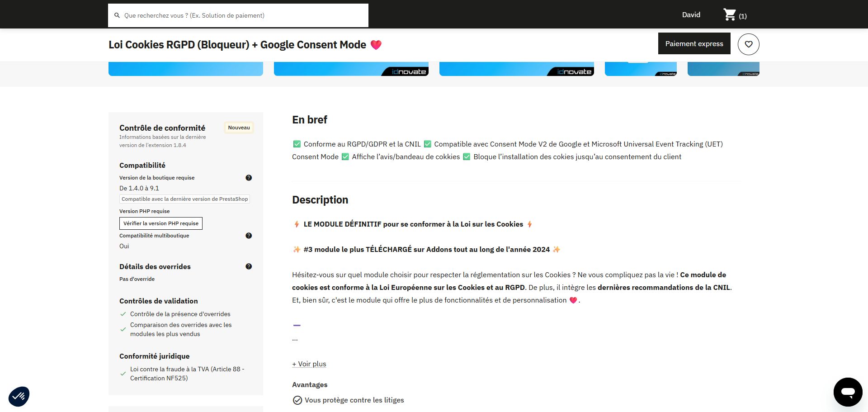
Task: Click the Version PHP requise label
Action: click(x=145, y=211)
